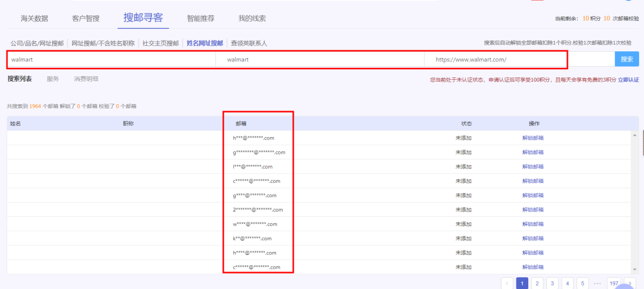The image size is (644, 289).
Task: Switch to 客户智搜 tab
Action: [x=86, y=18]
